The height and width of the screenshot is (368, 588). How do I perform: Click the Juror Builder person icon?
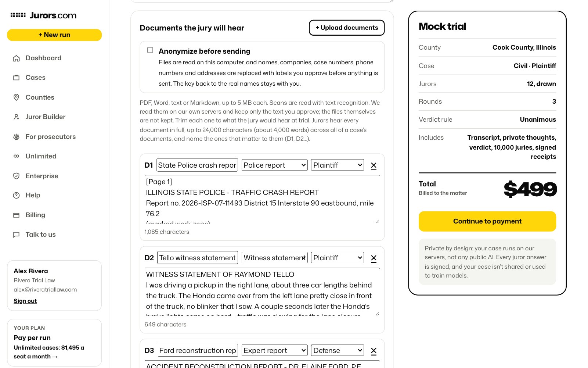point(16,117)
